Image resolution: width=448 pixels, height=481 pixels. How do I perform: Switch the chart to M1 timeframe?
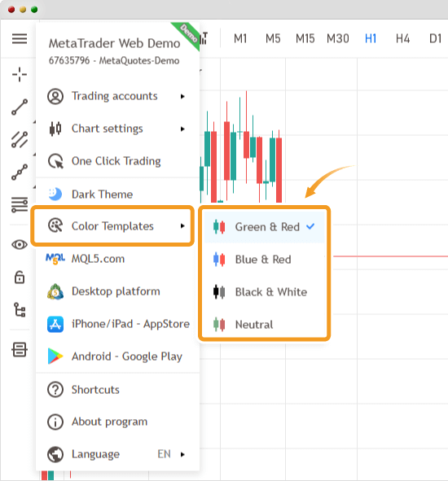[240, 38]
